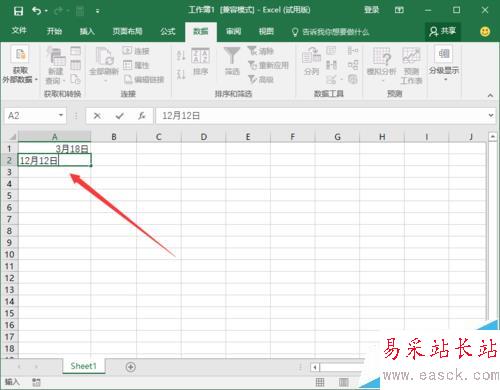Click Consolidate icon in data tools
This screenshot has height=390, width=500.
click(x=353, y=50)
